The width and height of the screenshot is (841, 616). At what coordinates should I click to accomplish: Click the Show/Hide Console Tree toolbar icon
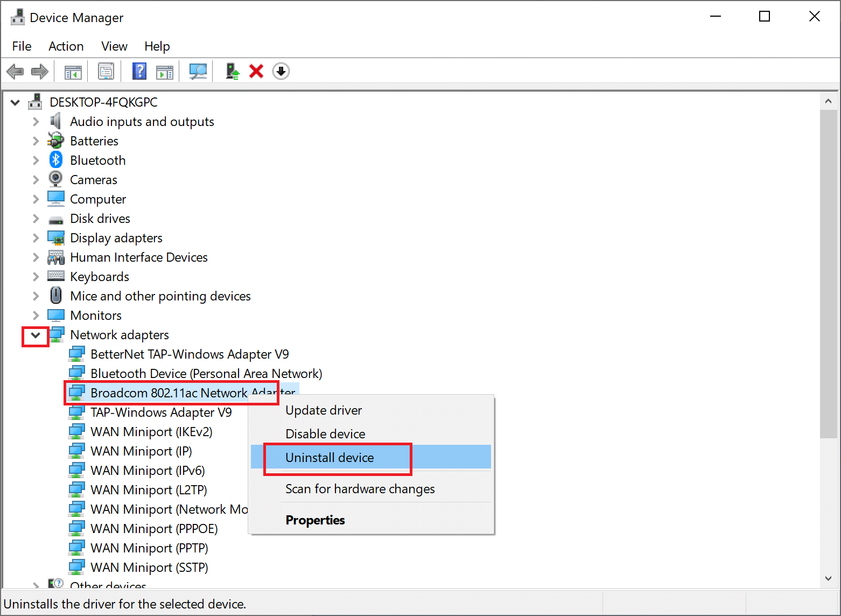[x=73, y=71]
